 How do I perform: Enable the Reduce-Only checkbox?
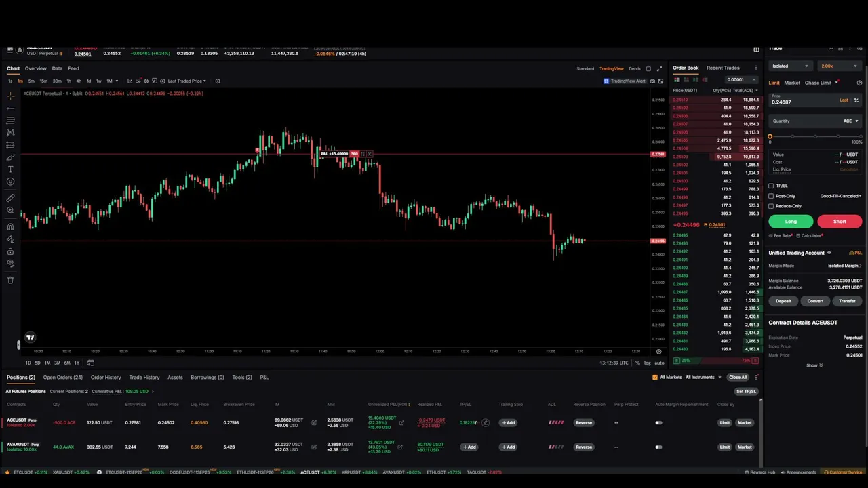click(x=771, y=206)
